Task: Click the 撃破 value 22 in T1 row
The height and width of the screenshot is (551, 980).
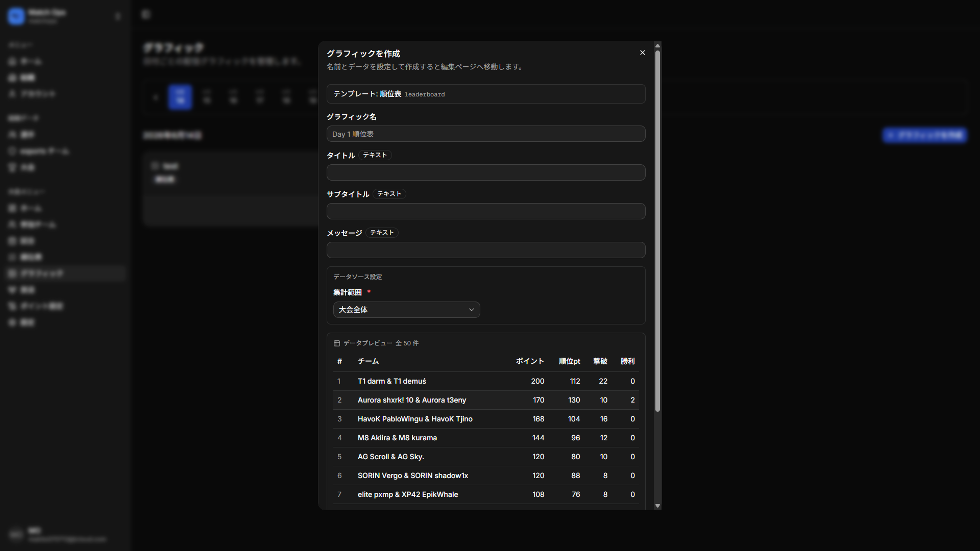Action: click(603, 381)
